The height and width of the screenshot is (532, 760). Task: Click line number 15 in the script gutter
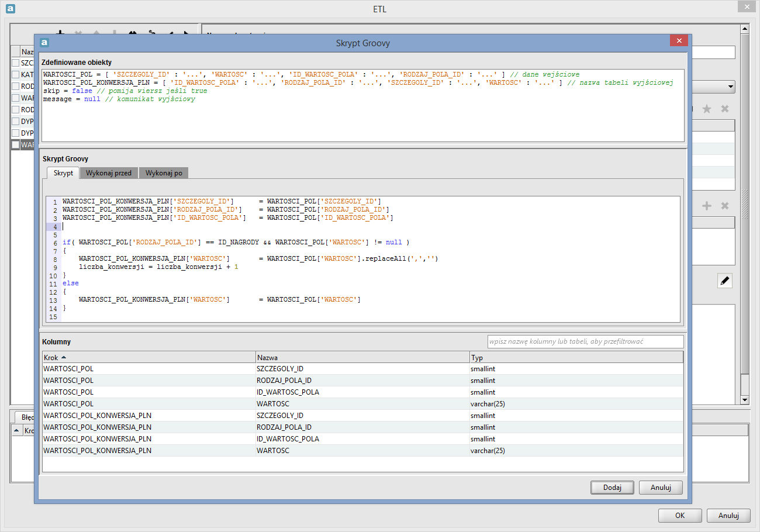click(x=53, y=317)
